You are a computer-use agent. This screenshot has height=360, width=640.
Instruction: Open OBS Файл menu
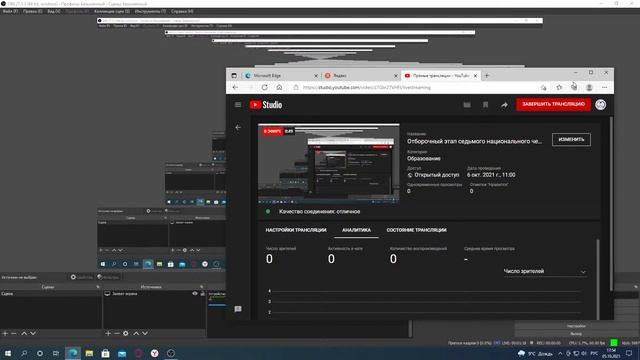click(10, 11)
